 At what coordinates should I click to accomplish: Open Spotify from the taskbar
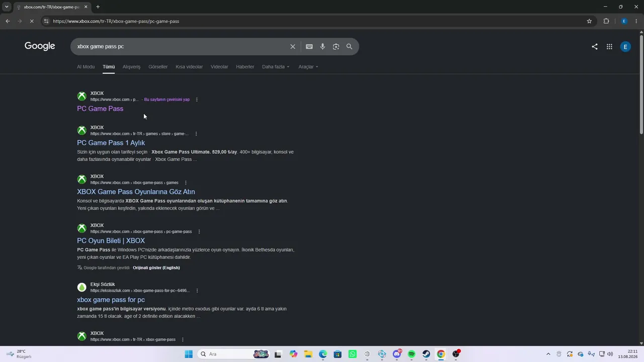point(412,354)
